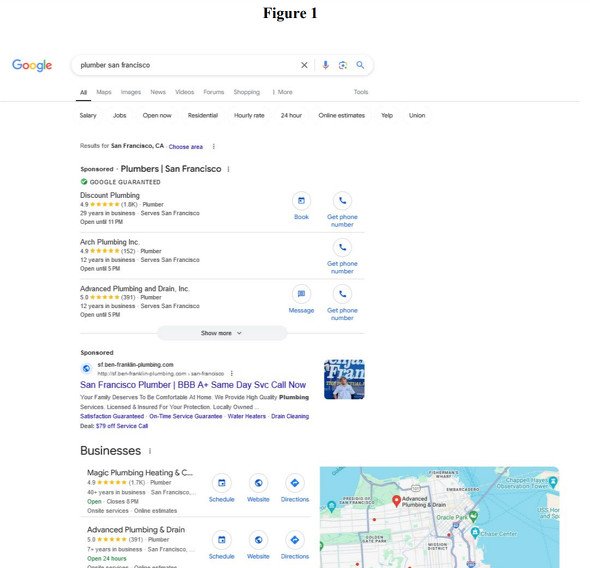Apply the 24 hour filter chip
590x568 pixels.
click(x=291, y=115)
